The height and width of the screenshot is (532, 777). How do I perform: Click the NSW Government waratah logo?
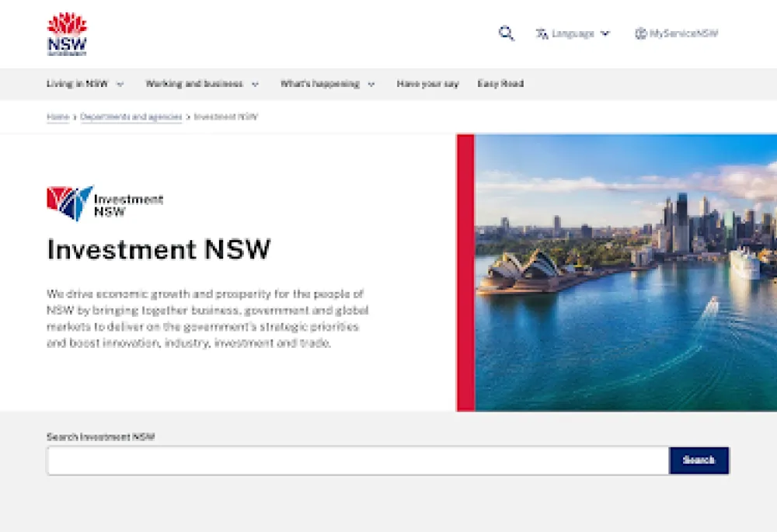[67, 34]
